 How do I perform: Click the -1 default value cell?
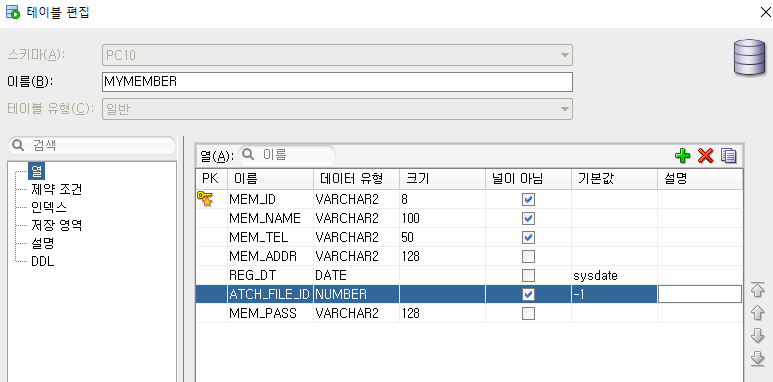click(614, 294)
